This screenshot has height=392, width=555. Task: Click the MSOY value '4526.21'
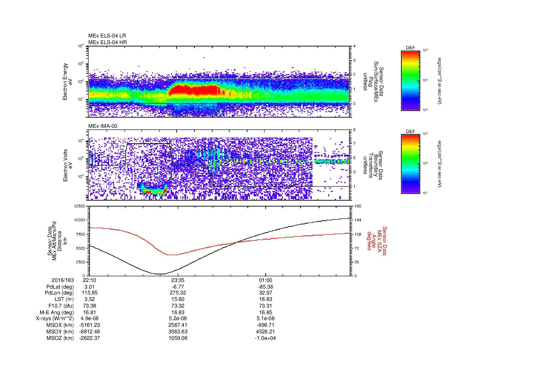click(266, 332)
